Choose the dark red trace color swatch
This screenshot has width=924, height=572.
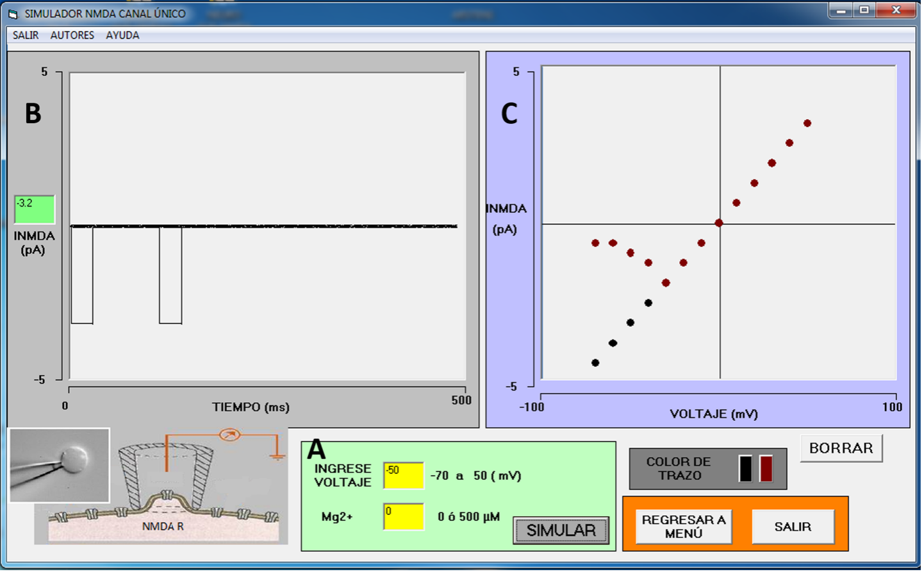[x=766, y=469]
